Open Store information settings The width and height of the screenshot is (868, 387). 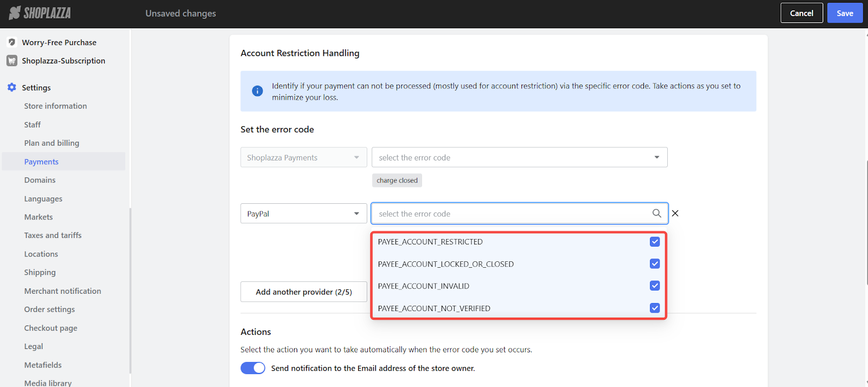coord(55,106)
